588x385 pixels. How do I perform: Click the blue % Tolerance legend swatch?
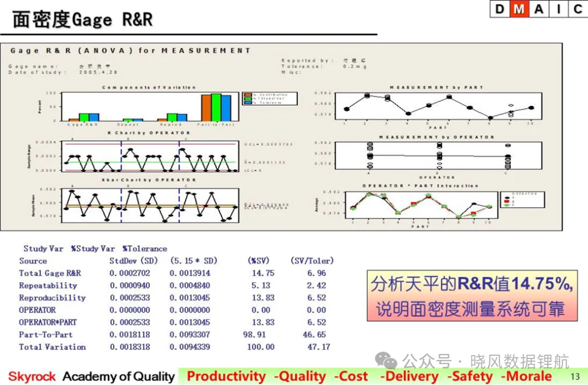[x=248, y=102]
